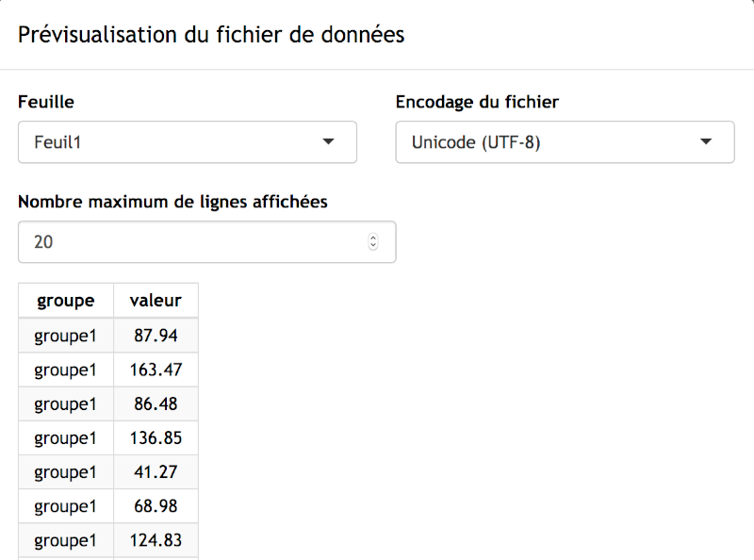Select the cell containing 163.47
Image resolution: width=754 pixels, height=560 pixels.
(156, 369)
